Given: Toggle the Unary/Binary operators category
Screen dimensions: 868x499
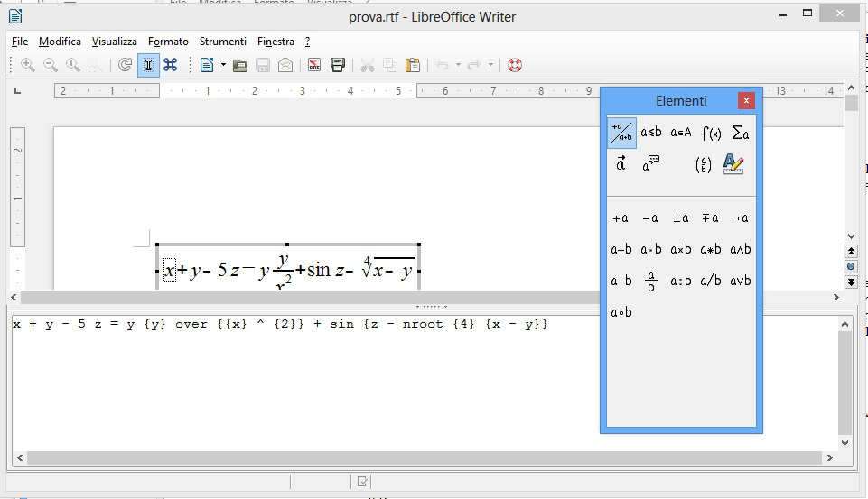Looking at the screenshot, I should pyautogui.click(x=621, y=133).
